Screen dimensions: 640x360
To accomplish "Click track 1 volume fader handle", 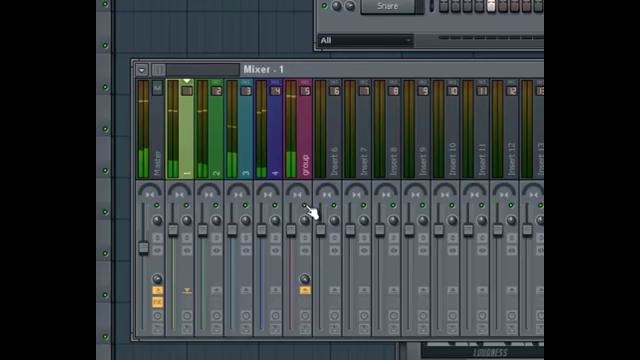I will [x=173, y=230].
